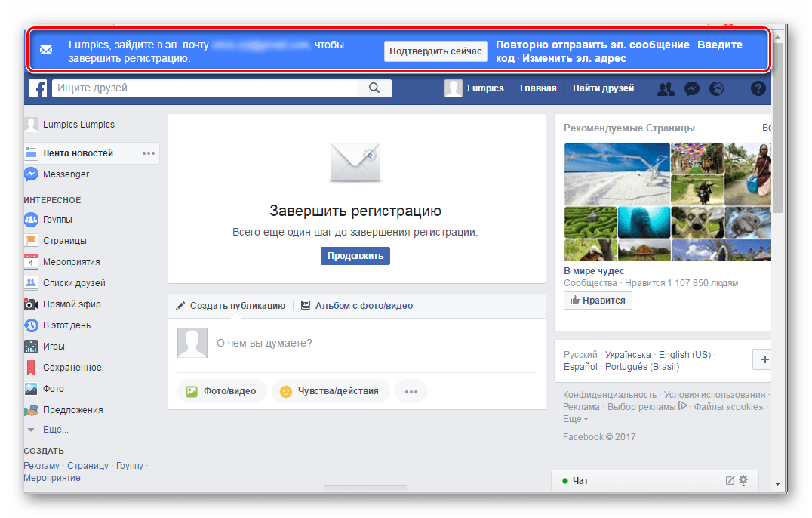Viewport: 812px width, 518px height.
Task: Switch language to Português (Brasil)
Action: (642, 367)
